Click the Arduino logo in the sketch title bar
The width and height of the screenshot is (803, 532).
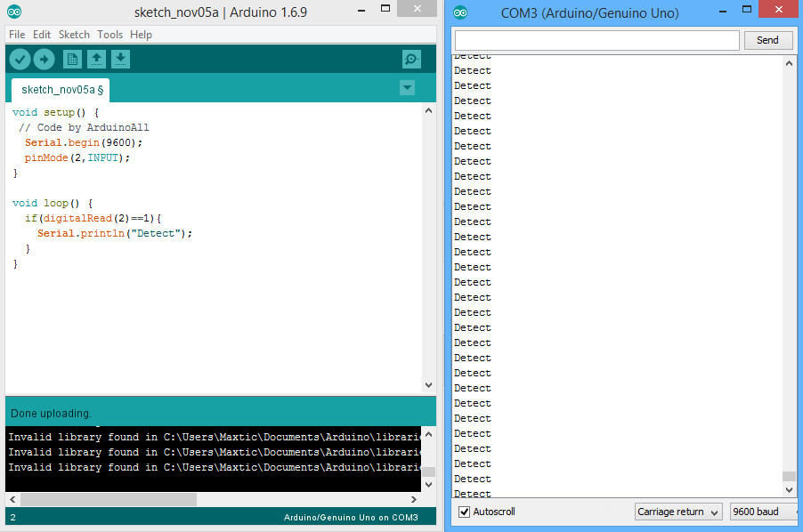click(x=14, y=12)
